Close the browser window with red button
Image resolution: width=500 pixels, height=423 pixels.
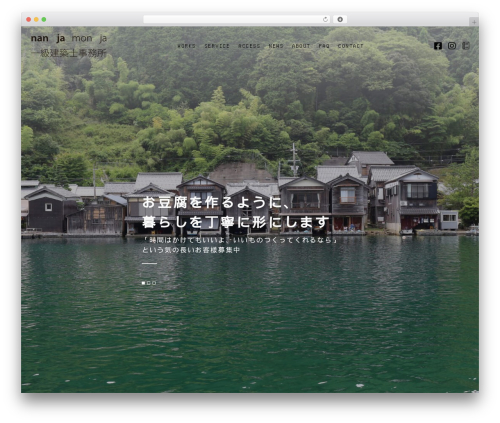point(29,19)
